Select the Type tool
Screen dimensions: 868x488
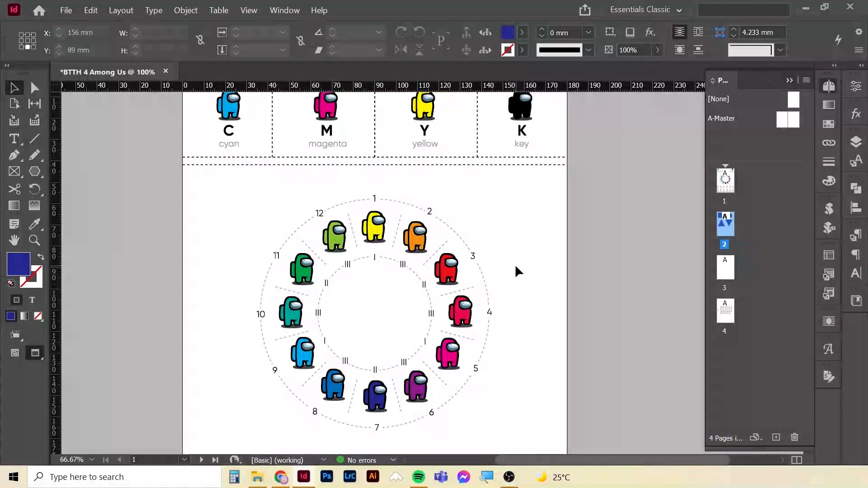click(14, 139)
